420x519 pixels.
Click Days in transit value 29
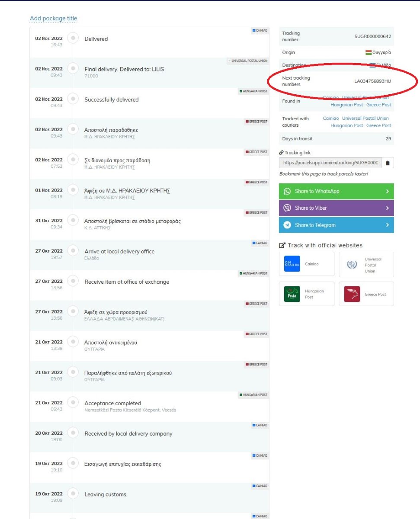pos(388,139)
